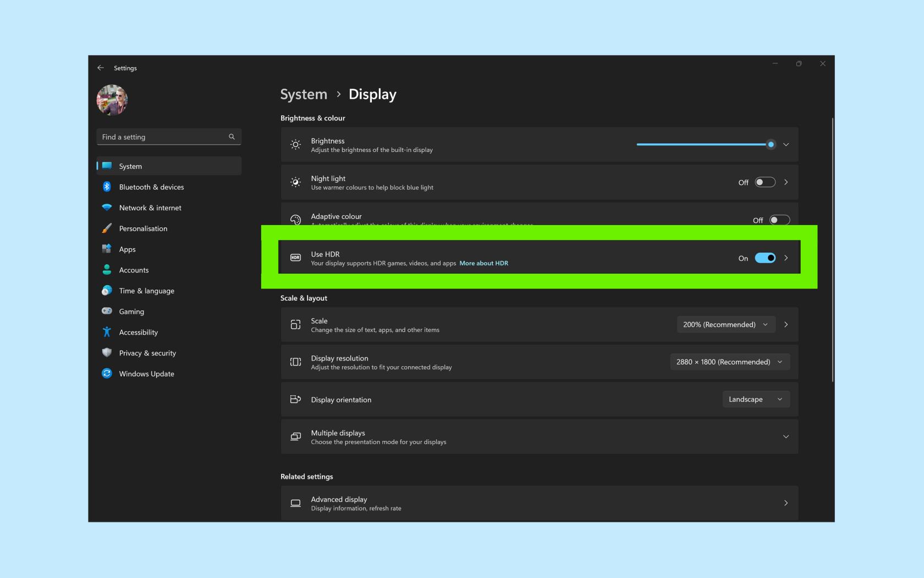
Task: Open the More about HDR link
Action: (484, 263)
